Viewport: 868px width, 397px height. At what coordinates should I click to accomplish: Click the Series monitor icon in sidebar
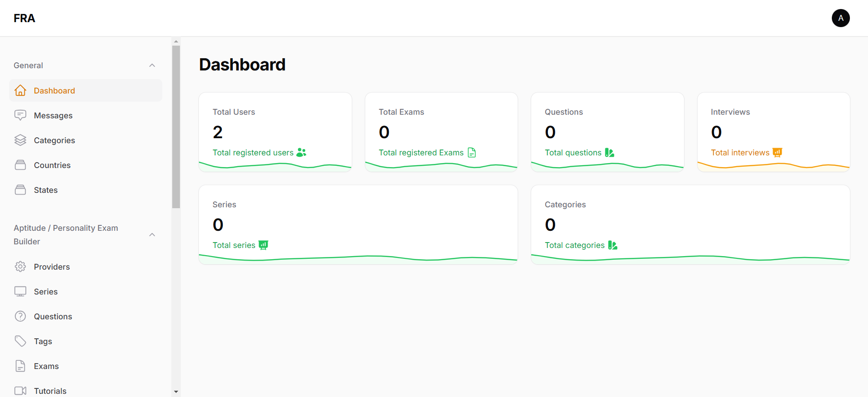(x=20, y=292)
